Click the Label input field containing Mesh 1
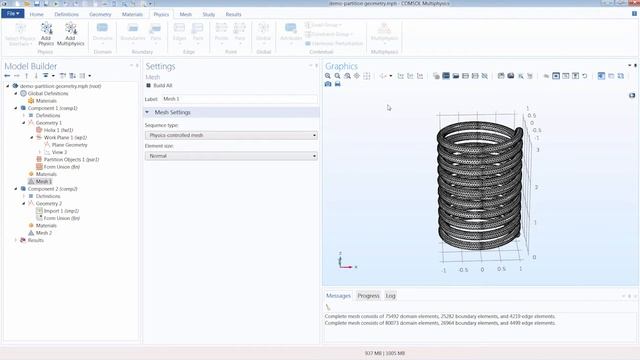The image size is (640, 360). (x=239, y=99)
